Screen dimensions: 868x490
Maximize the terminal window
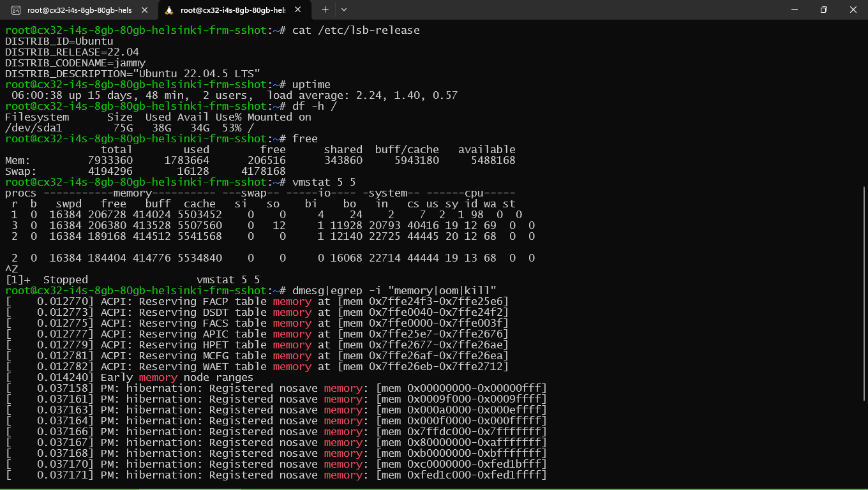tap(824, 10)
